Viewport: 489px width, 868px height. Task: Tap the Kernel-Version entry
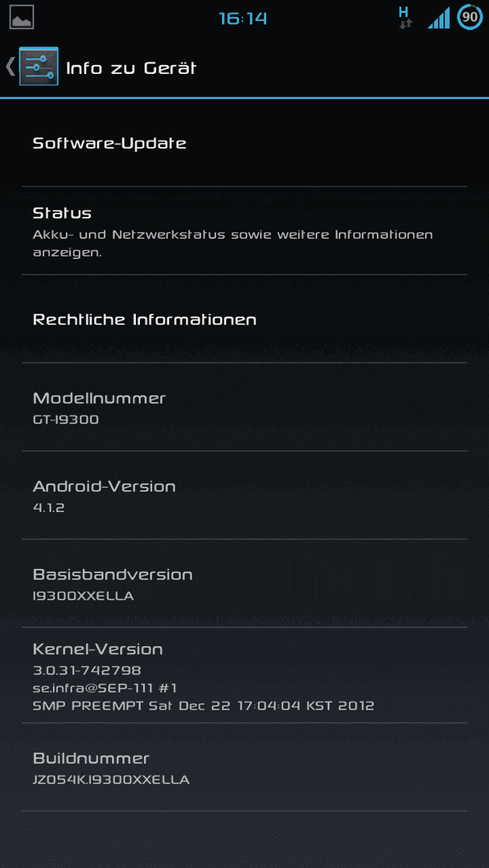244,675
